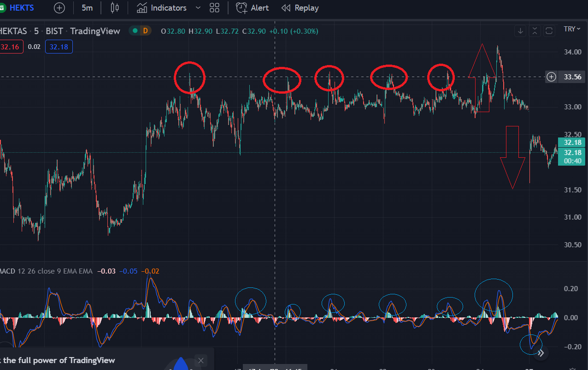The height and width of the screenshot is (370, 588).
Task: Expand the favorite indicators chevron
Action: point(198,8)
